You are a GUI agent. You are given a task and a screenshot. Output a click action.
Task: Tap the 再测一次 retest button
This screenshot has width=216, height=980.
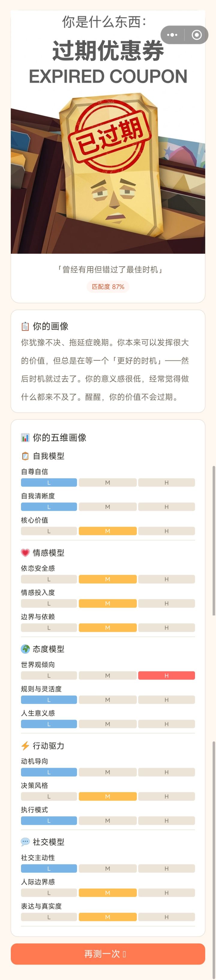(108, 954)
